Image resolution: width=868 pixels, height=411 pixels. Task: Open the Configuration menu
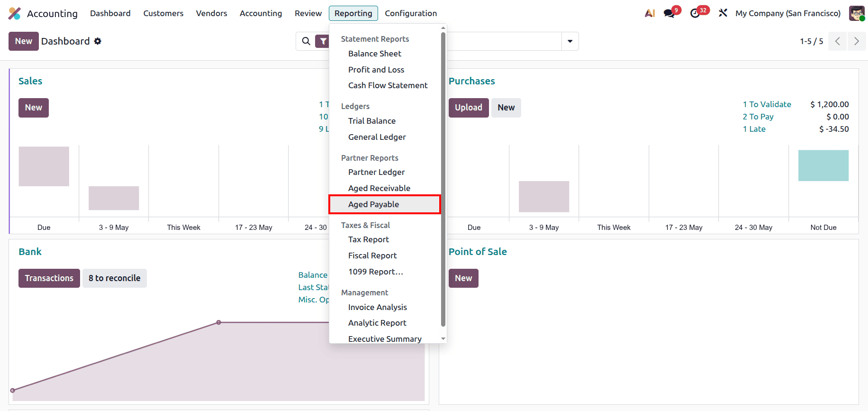click(411, 13)
